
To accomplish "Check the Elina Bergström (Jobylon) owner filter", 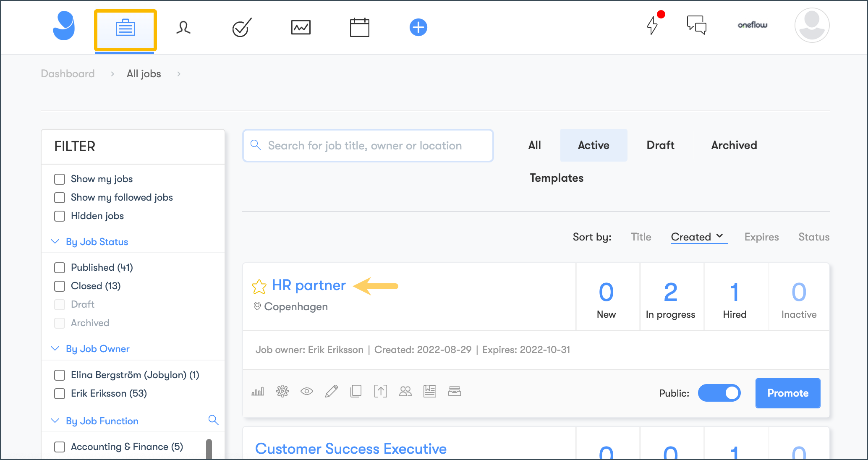I will click(x=60, y=375).
